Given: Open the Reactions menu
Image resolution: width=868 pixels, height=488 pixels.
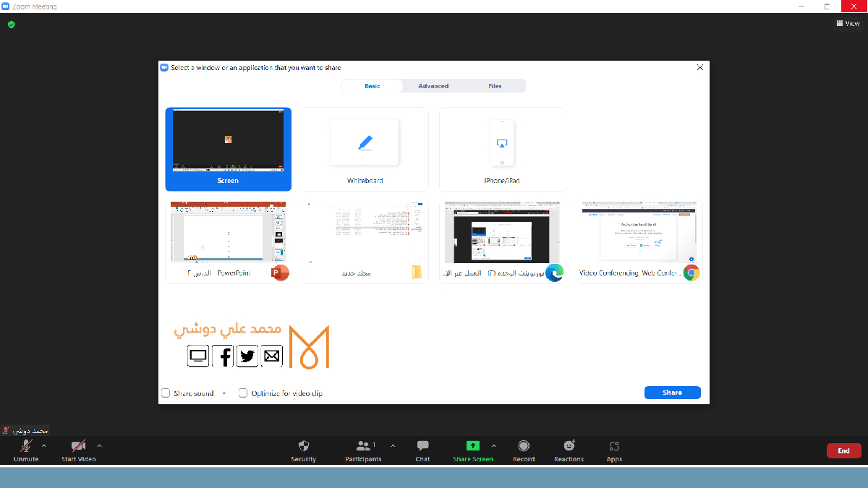Looking at the screenshot, I should 569,446.
